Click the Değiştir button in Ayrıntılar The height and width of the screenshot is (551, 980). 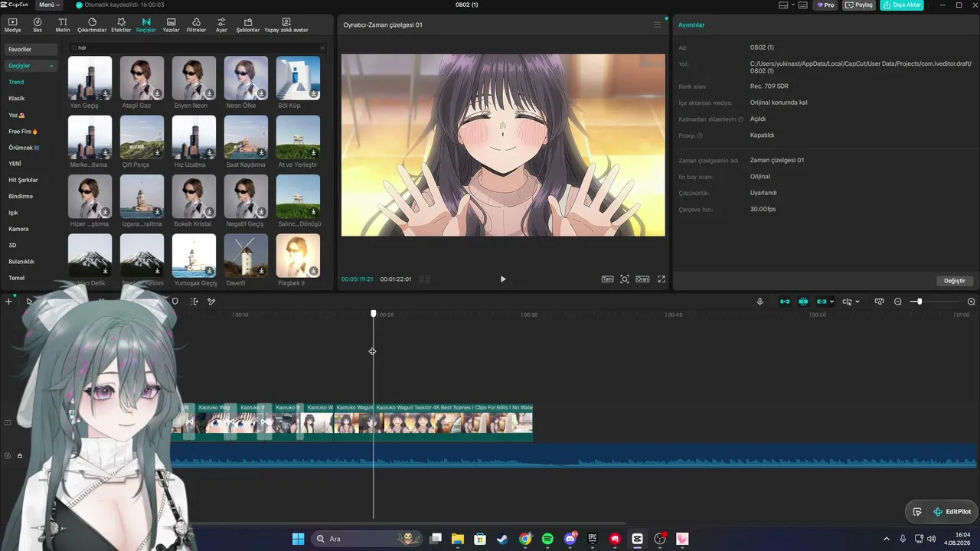[x=955, y=281]
